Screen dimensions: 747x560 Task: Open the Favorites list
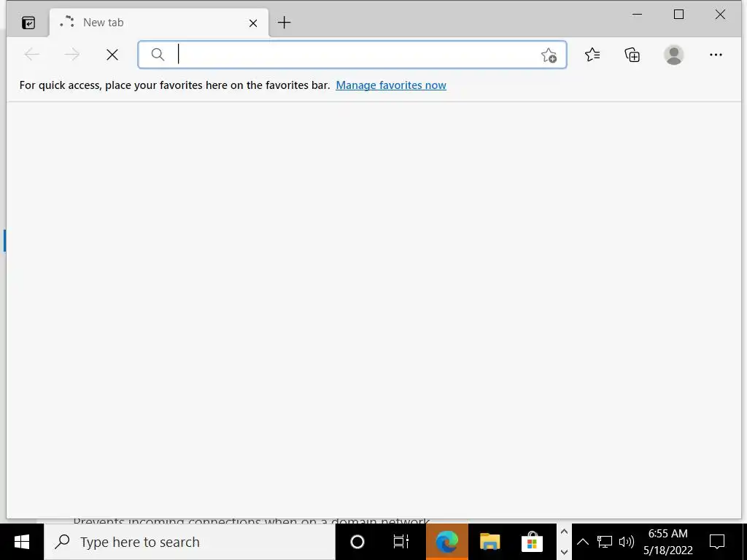(592, 55)
